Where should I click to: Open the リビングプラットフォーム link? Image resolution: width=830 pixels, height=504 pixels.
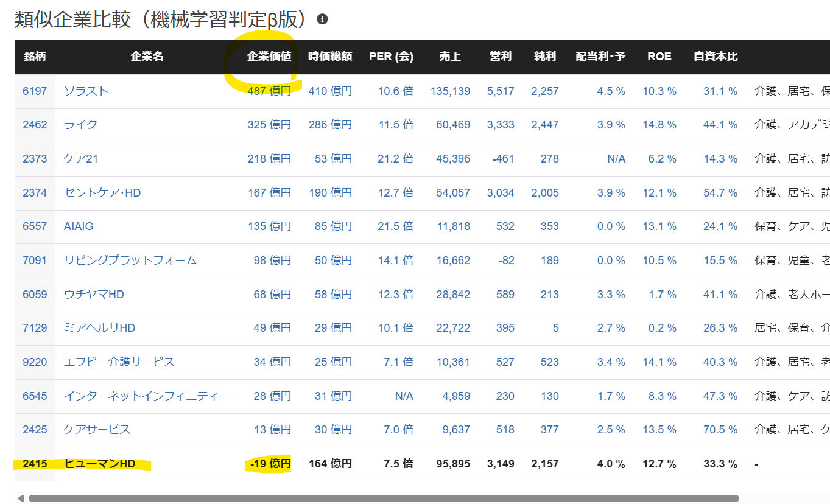coord(130,261)
